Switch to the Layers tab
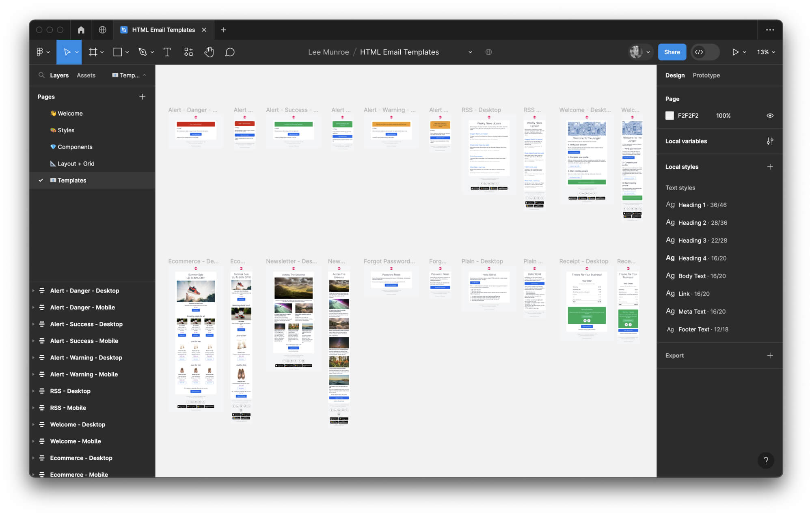 click(59, 75)
